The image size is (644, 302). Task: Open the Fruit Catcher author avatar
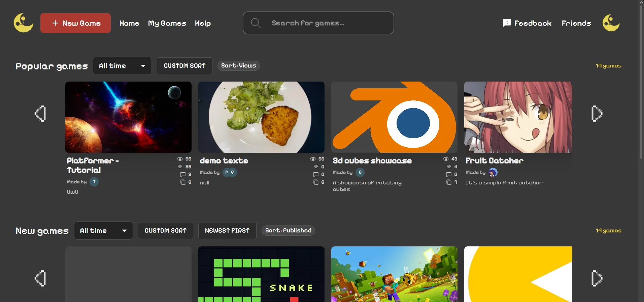493,173
